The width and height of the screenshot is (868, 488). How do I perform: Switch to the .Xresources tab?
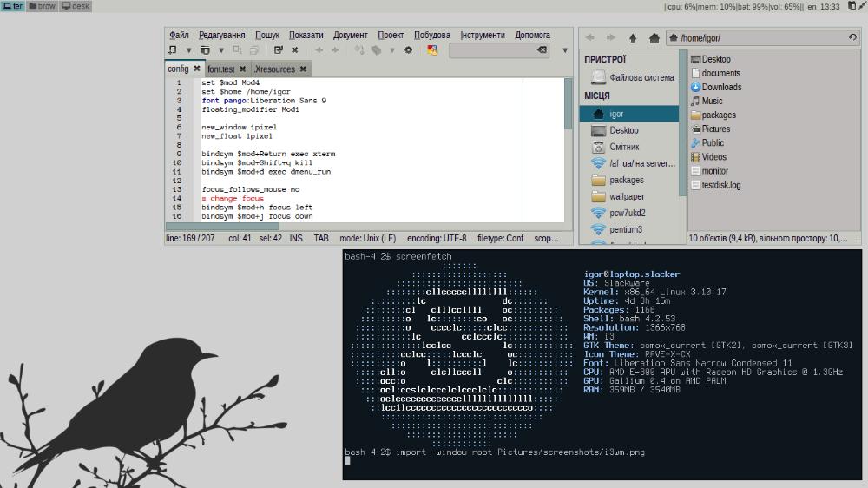tap(274, 69)
